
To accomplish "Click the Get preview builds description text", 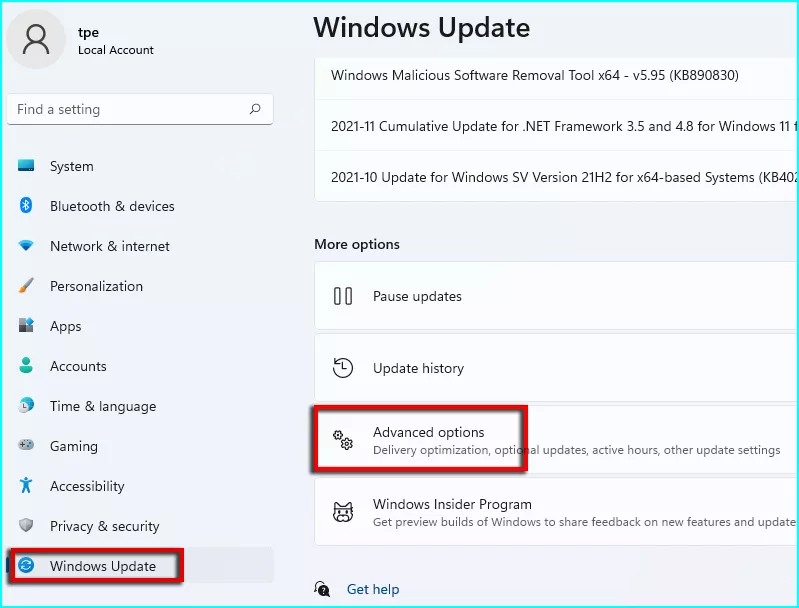I will [585, 522].
